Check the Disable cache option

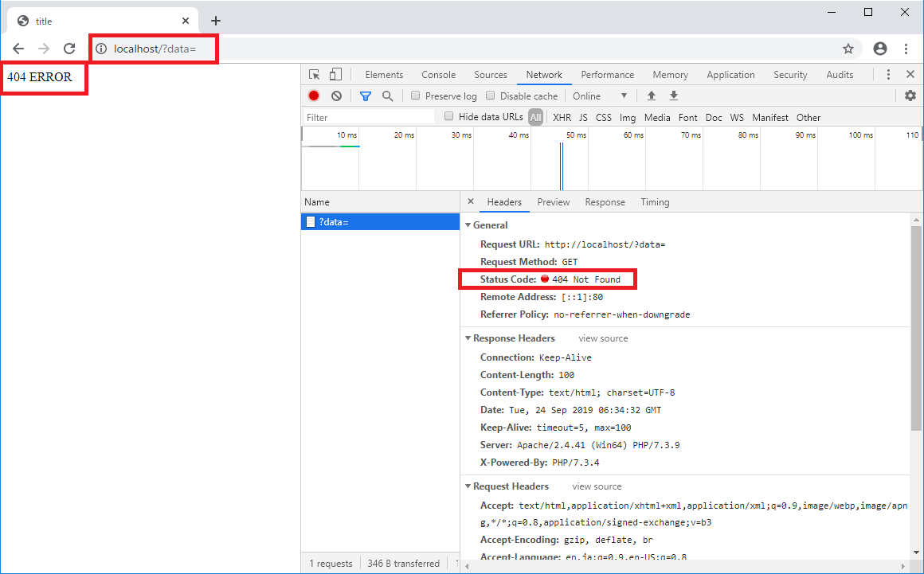tap(491, 96)
